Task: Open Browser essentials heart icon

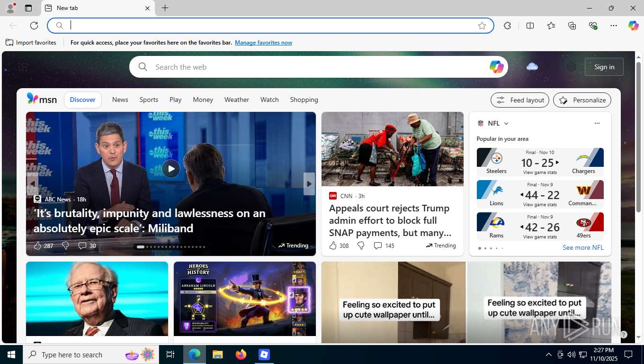Action: pyautogui.click(x=593, y=26)
